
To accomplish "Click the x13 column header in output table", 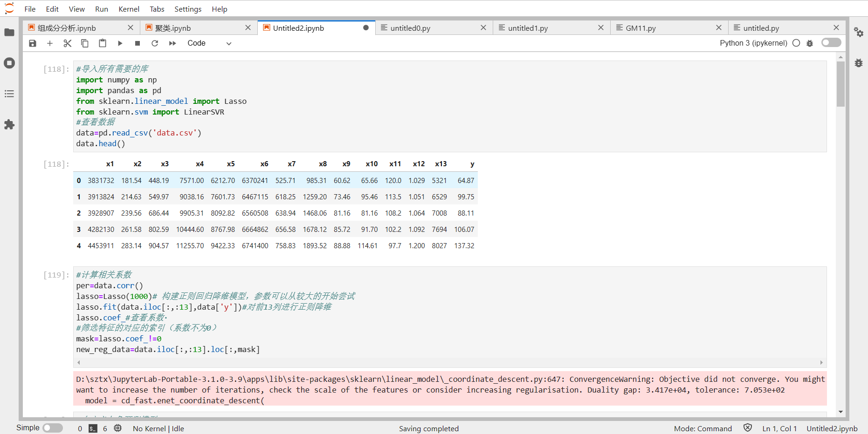I will (441, 164).
